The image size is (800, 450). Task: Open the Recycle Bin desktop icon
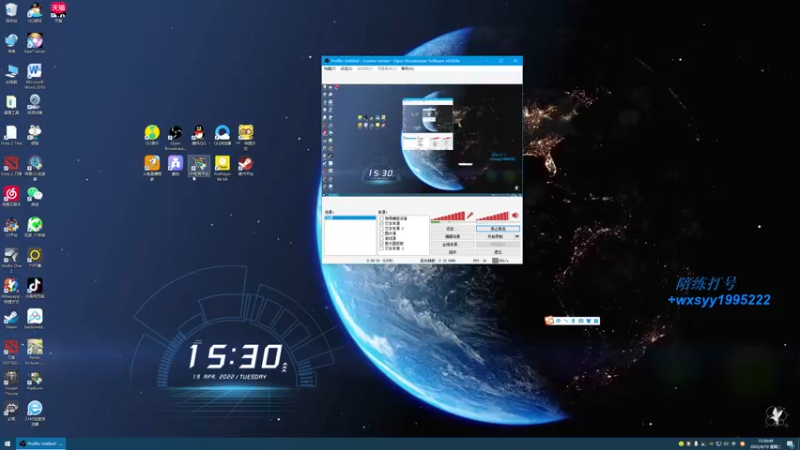tap(11, 10)
